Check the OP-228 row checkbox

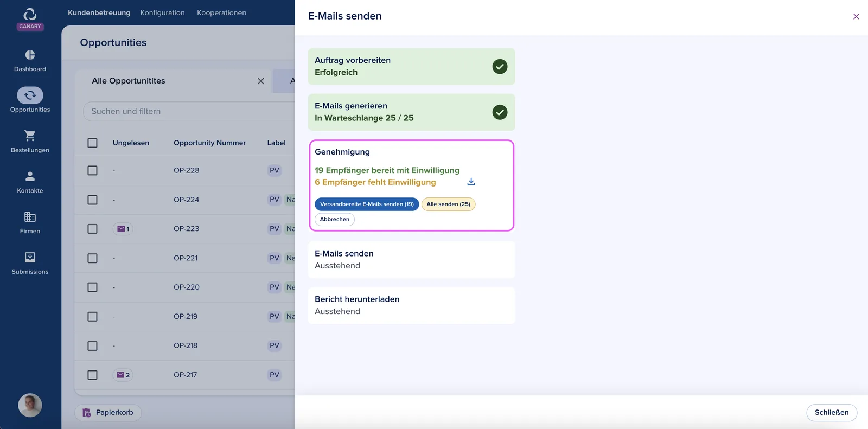tap(93, 170)
